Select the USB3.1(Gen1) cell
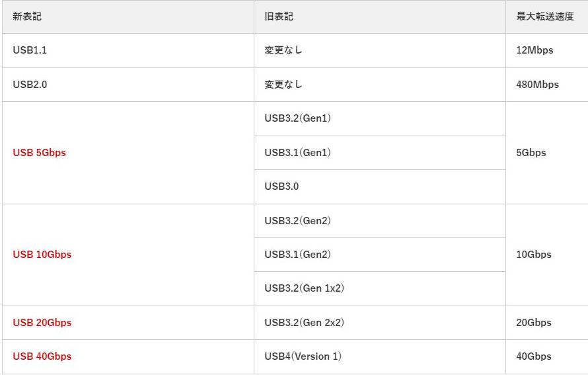588x375 pixels. point(297,153)
